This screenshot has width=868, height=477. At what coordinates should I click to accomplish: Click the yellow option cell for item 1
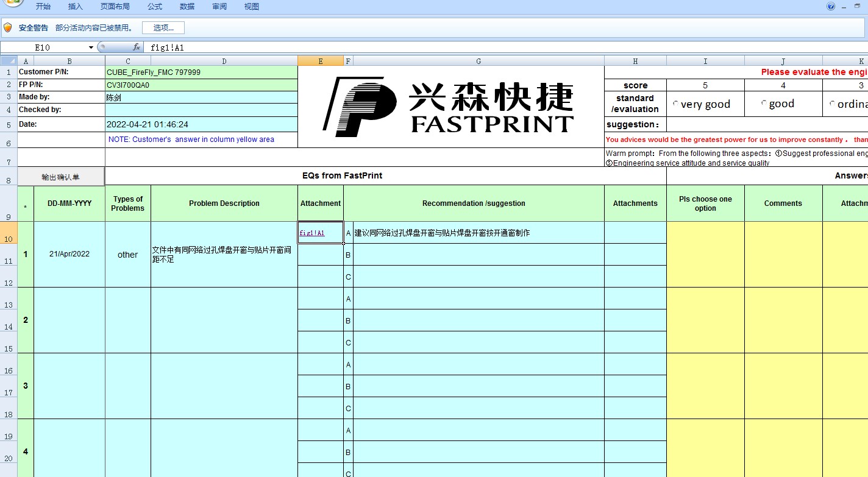tap(705, 255)
